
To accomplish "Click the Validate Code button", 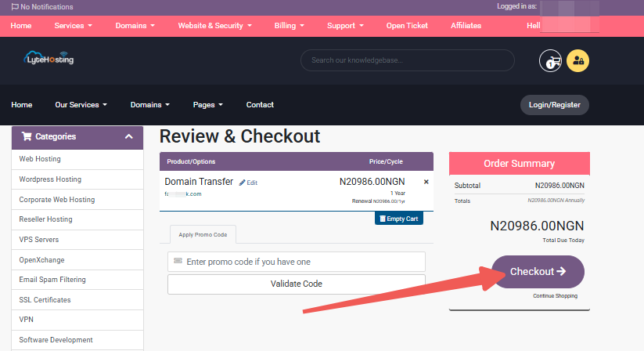I will click(x=296, y=284).
